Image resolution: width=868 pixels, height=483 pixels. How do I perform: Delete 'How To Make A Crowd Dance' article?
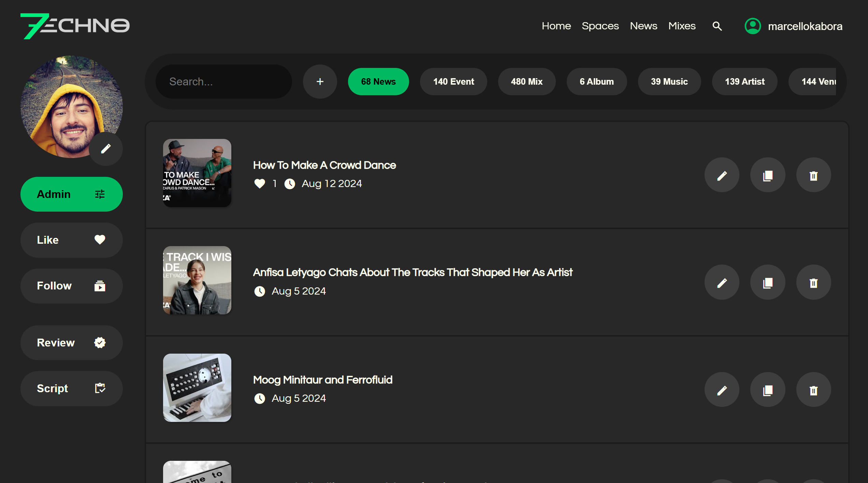click(x=813, y=175)
